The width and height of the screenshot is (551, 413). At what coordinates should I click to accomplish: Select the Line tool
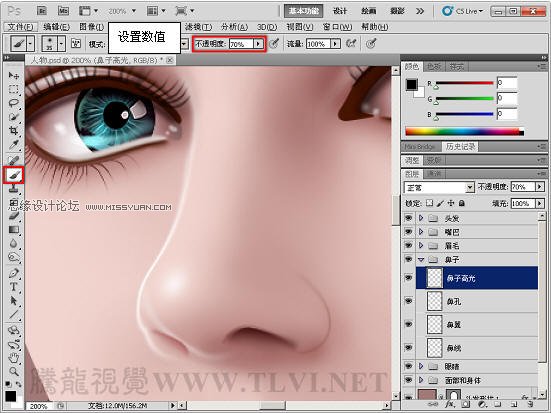click(x=14, y=315)
